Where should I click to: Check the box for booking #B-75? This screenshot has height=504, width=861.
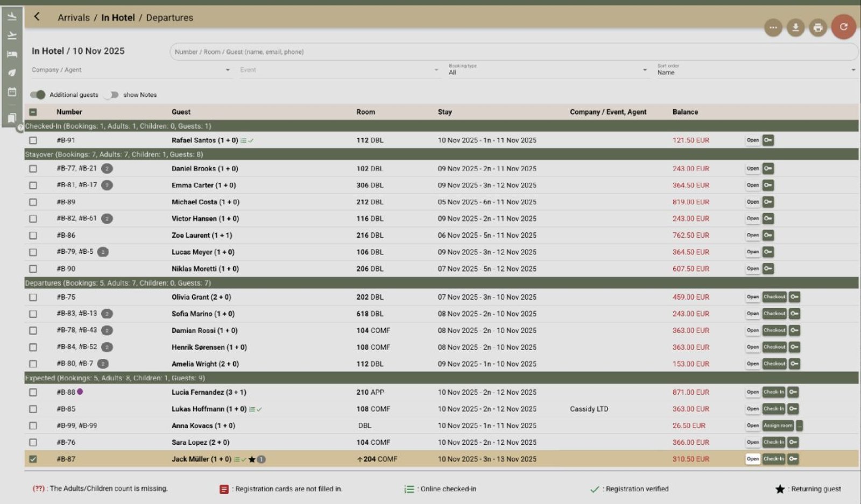33,297
